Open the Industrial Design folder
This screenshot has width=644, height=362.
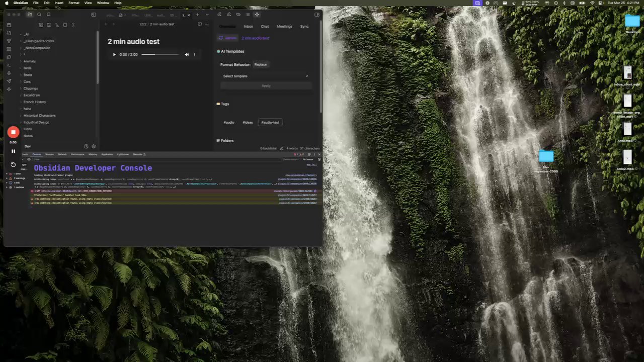(x=36, y=122)
